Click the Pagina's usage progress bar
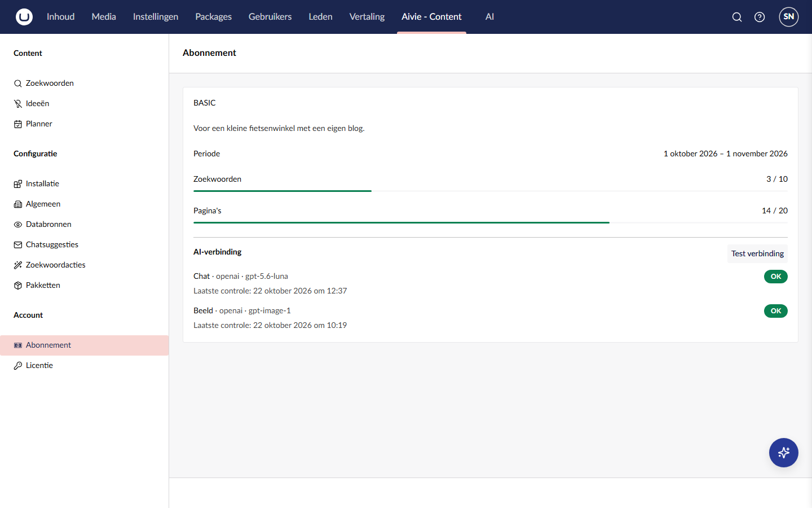Viewport: 812px width, 508px height. [491, 223]
